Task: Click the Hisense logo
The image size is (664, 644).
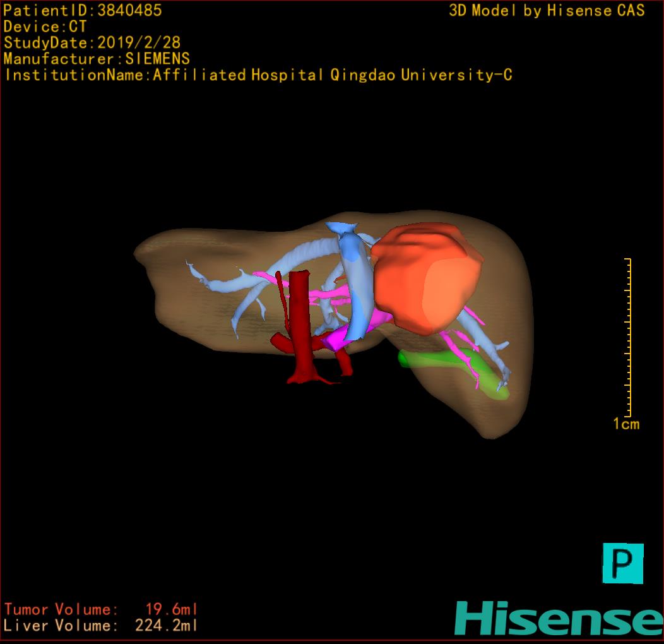Action: coord(559,619)
